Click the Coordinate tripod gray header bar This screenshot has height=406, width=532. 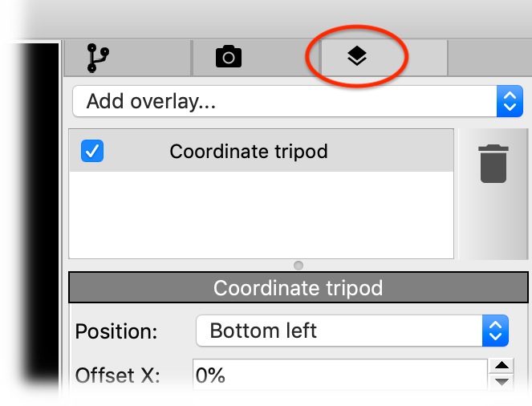(298, 287)
